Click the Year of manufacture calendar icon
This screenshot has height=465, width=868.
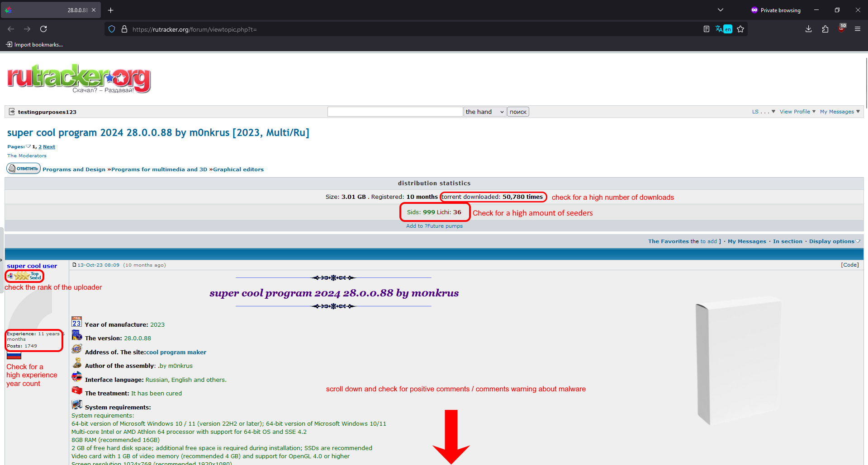click(76, 322)
